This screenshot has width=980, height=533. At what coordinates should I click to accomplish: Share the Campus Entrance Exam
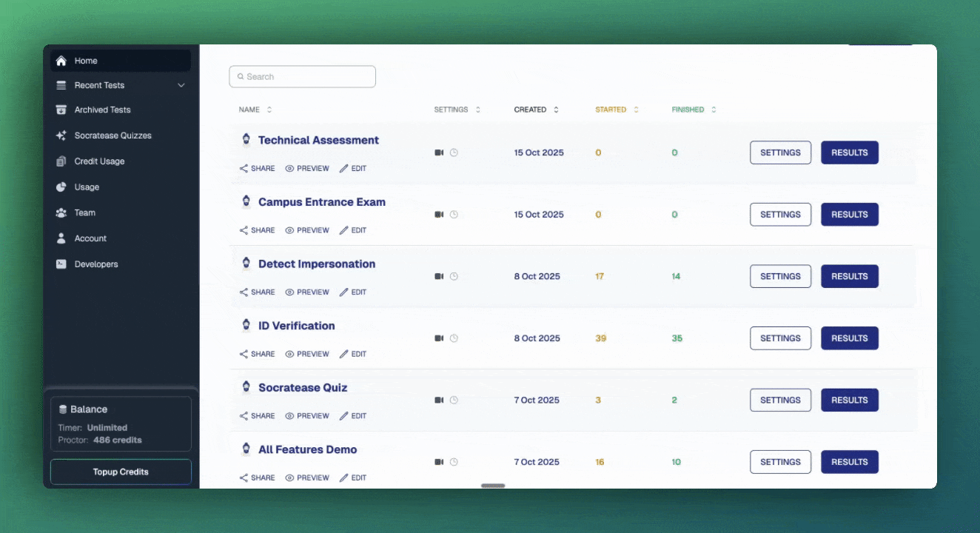(257, 230)
